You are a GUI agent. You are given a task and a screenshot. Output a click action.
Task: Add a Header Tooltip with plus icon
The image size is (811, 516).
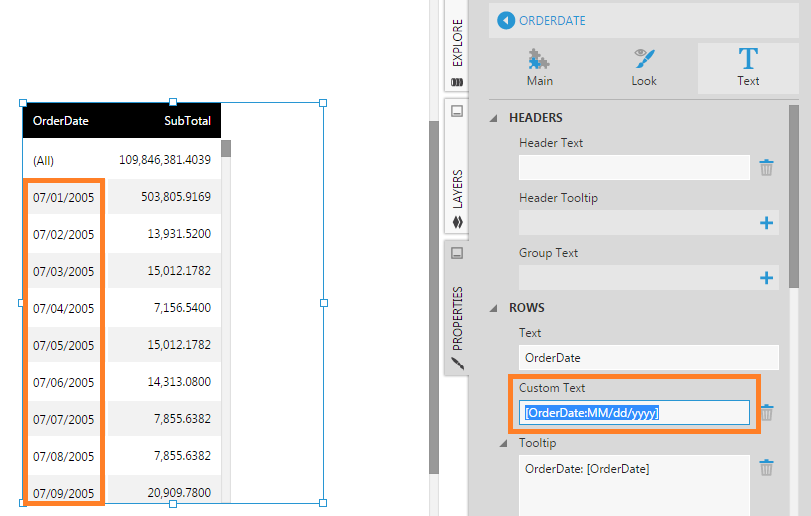pyautogui.click(x=766, y=223)
